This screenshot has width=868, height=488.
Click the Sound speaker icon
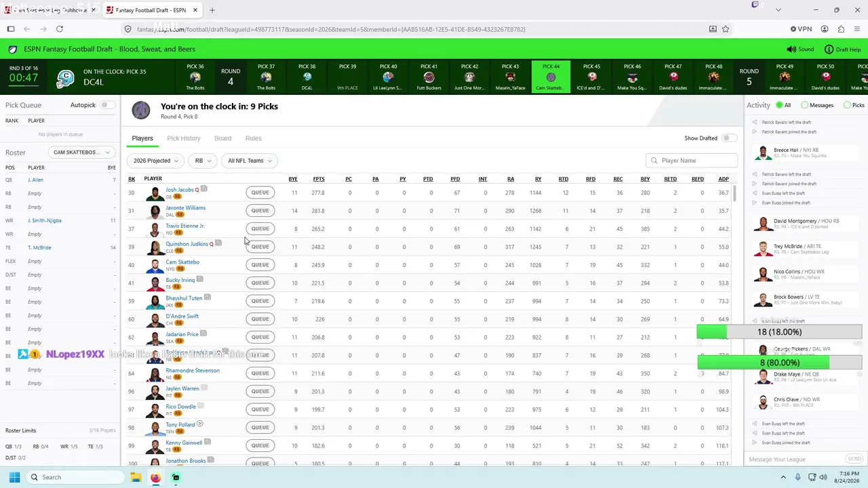[791, 49]
